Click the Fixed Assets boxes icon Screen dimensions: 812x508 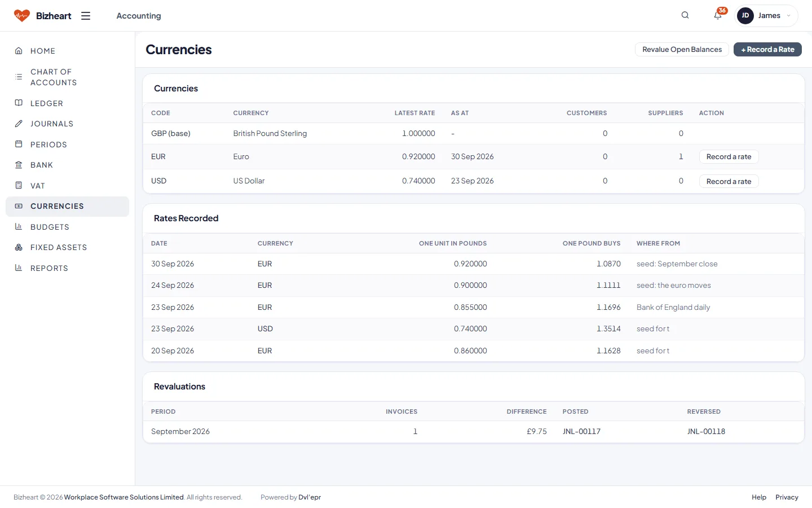tap(19, 247)
